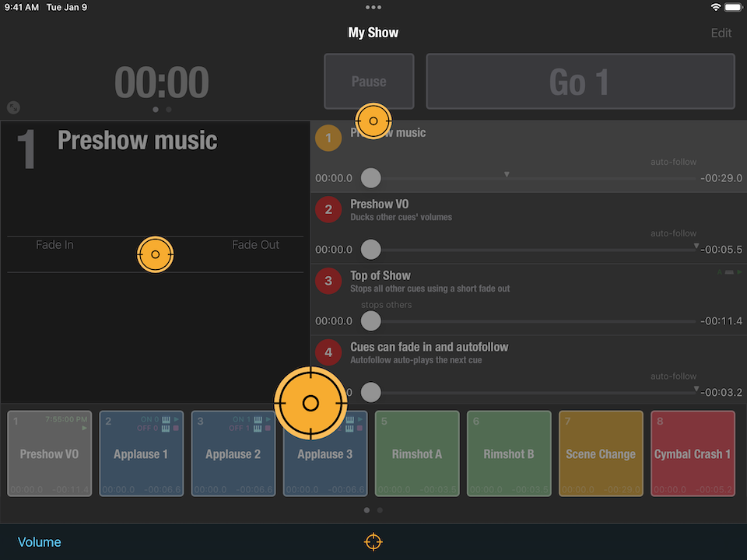Click the yellow cue number 1 circle

328,138
